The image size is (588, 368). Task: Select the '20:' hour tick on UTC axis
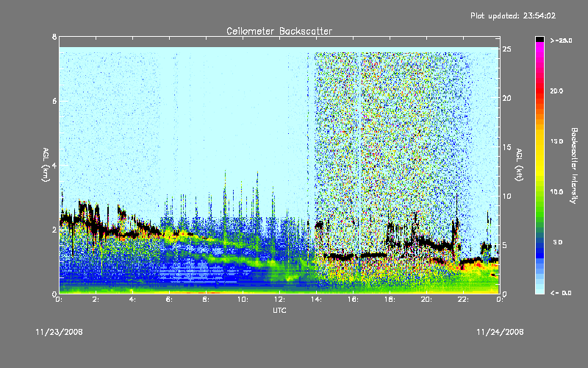click(426, 300)
